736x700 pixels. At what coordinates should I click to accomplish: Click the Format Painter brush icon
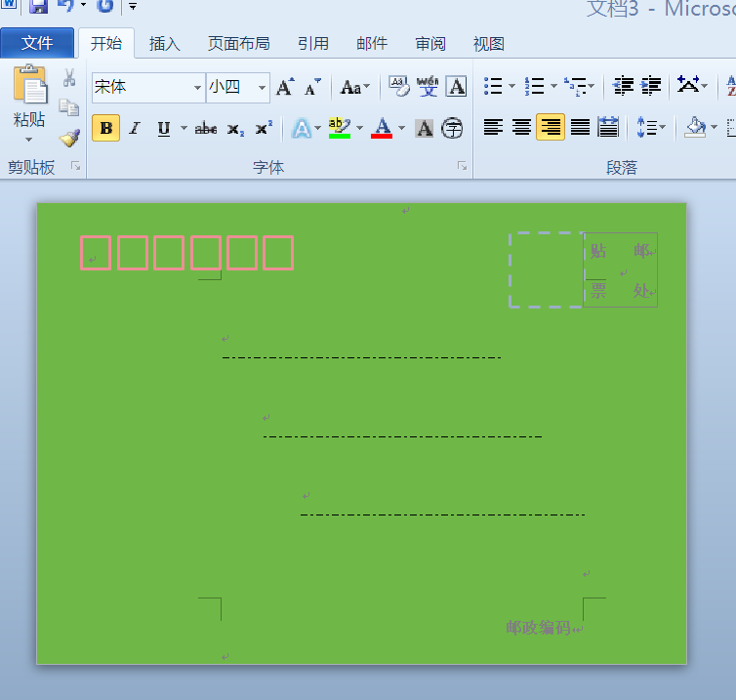pos(69,139)
